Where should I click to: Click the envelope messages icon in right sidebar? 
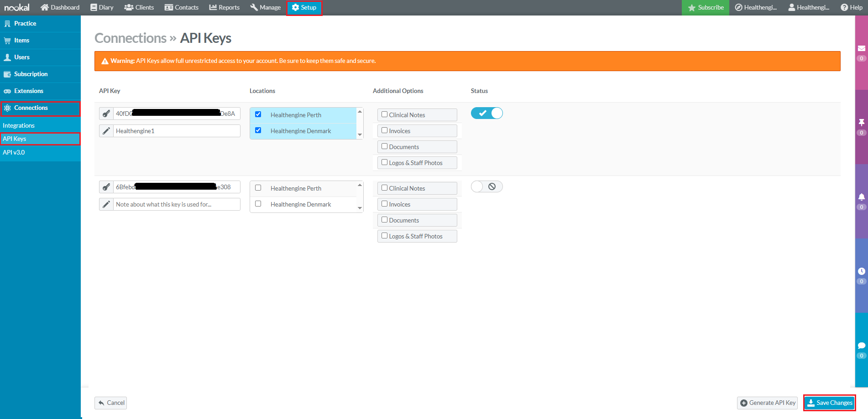[x=861, y=48]
